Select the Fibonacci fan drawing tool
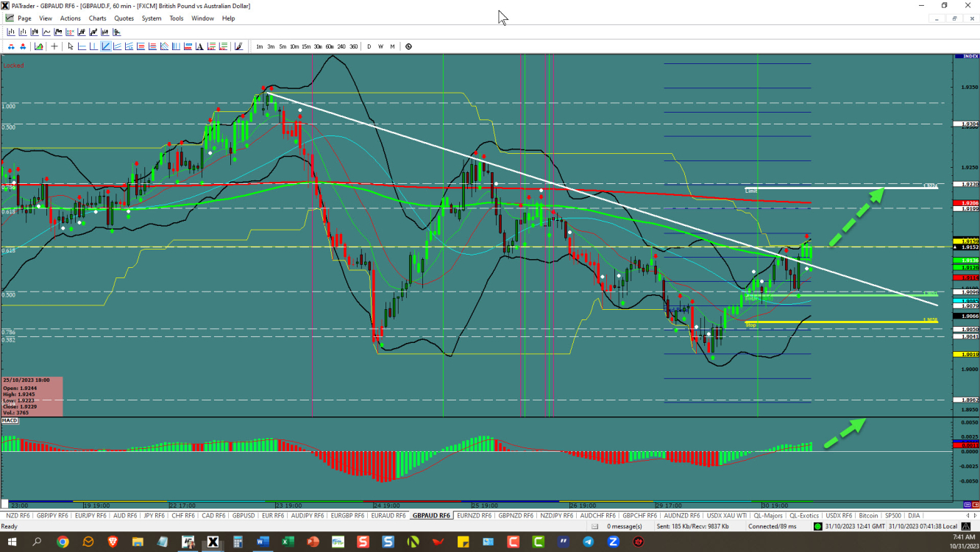The height and width of the screenshot is (552, 980). (x=164, y=46)
